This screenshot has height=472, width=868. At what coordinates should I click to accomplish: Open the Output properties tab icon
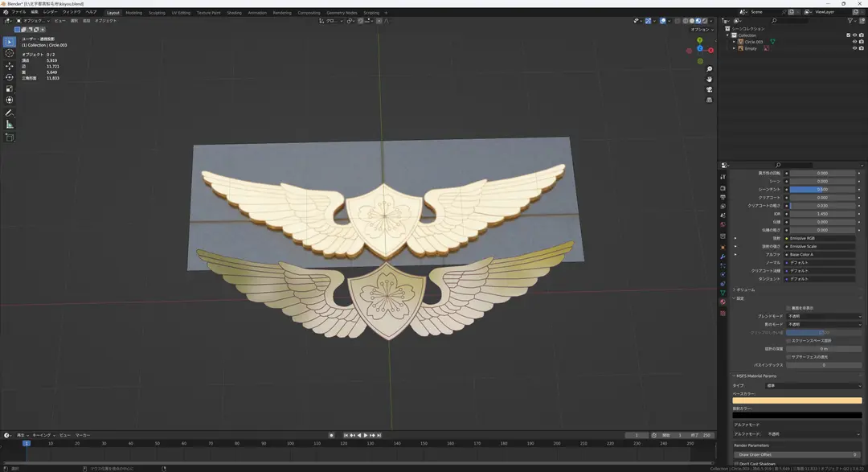coord(723,197)
